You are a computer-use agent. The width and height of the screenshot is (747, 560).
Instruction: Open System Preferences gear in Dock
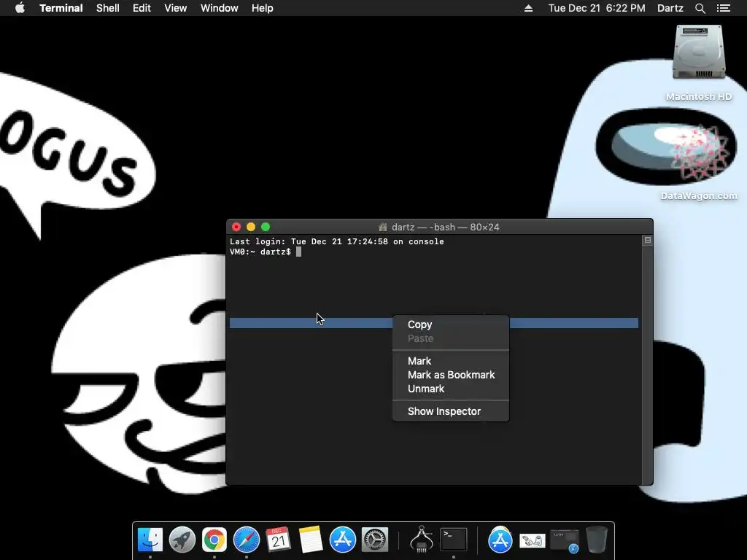click(x=375, y=540)
